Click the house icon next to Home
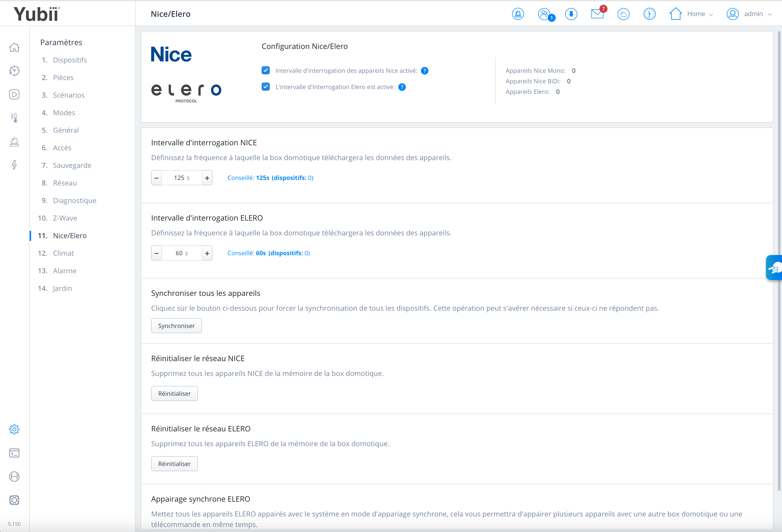 click(675, 14)
